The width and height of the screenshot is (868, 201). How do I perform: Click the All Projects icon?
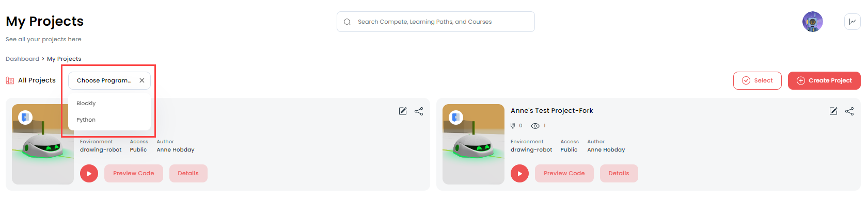[x=10, y=80]
